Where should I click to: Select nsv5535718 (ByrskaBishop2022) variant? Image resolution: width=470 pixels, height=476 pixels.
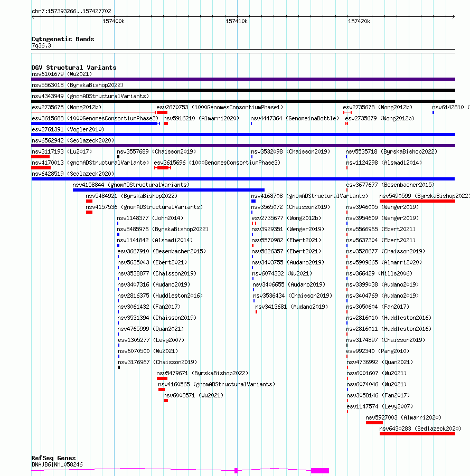(x=391, y=152)
